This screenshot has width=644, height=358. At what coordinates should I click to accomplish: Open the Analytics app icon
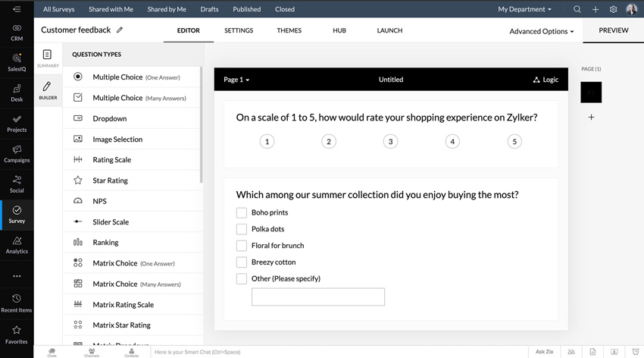point(17,244)
